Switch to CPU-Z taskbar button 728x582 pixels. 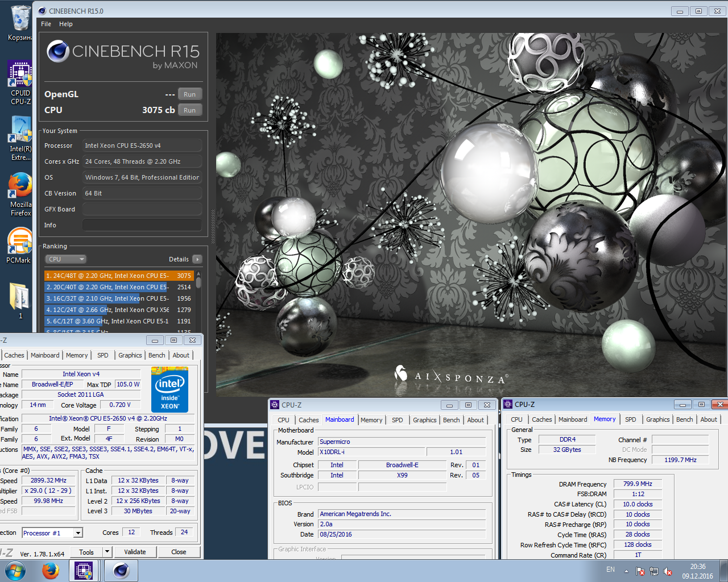pyautogui.click(x=84, y=571)
